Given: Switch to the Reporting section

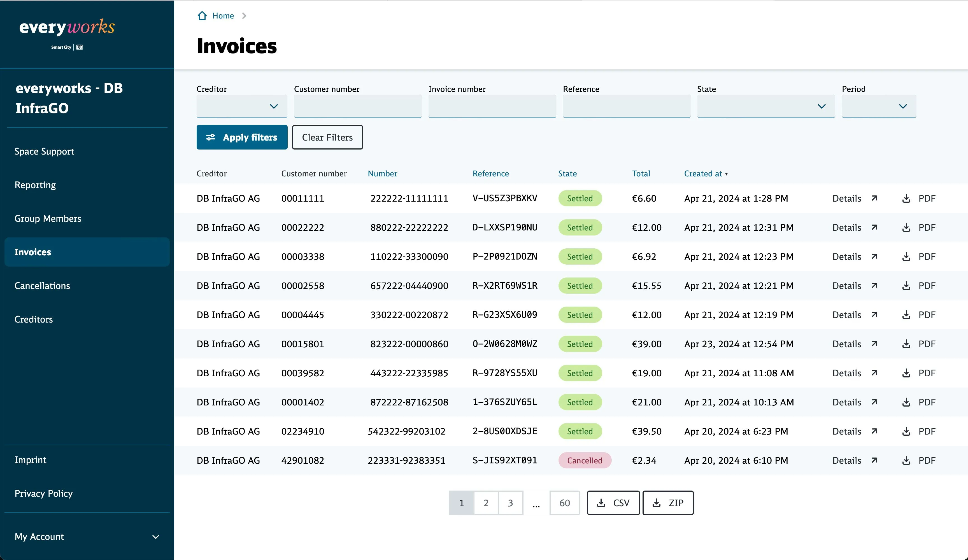Looking at the screenshot, I should point(35,185).
